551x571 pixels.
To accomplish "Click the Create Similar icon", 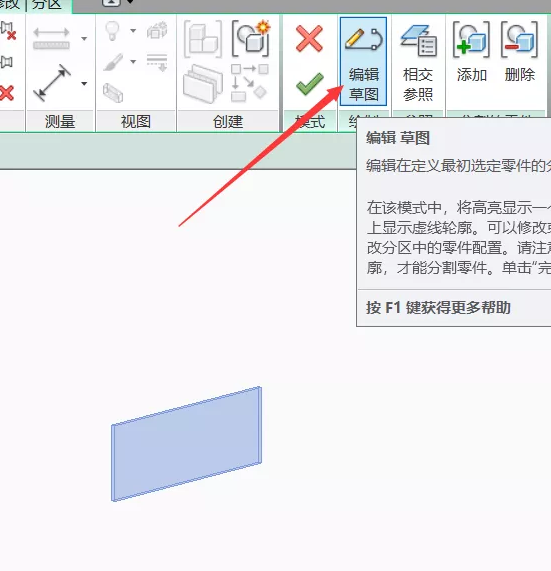I will [x=250, y=83].
